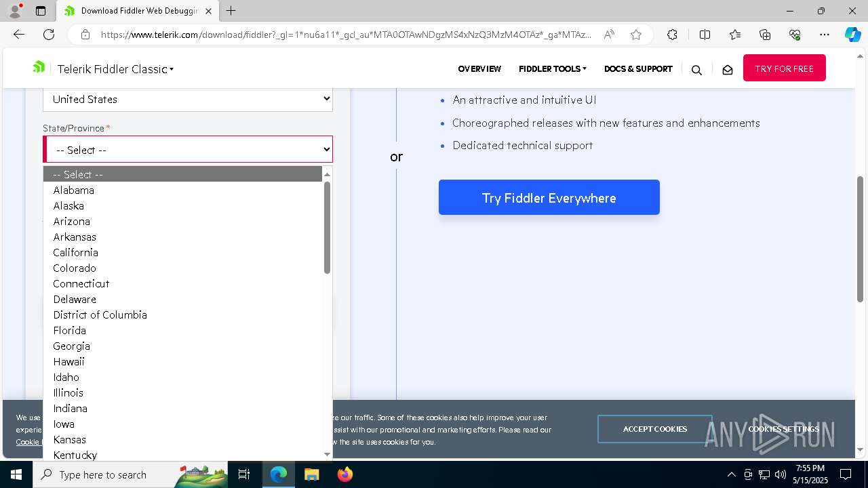Open Copilot sidebar icon
This screenshot has height=488, width=868.
coord(852,35)
